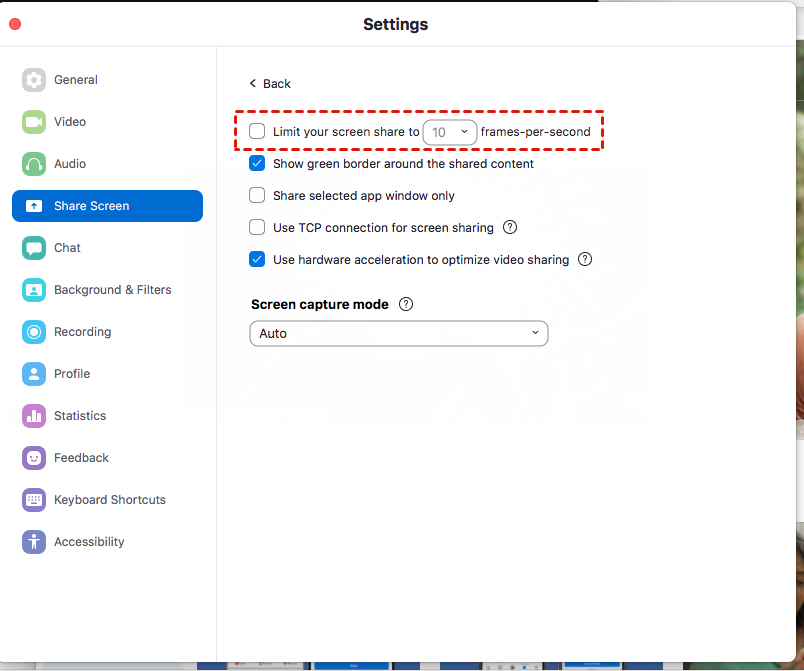Open Statistics settings section
804x671 pixels.
coord(107,416)
